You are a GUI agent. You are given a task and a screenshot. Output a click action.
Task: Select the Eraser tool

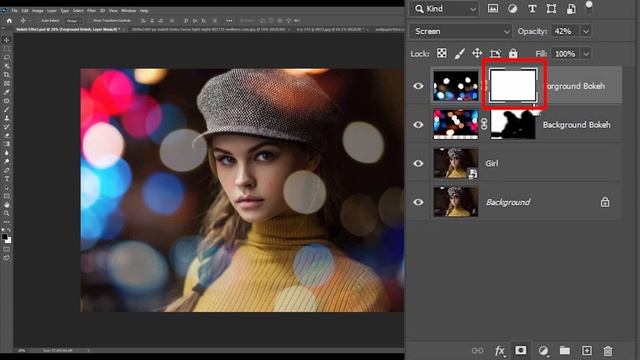(7, 135)
